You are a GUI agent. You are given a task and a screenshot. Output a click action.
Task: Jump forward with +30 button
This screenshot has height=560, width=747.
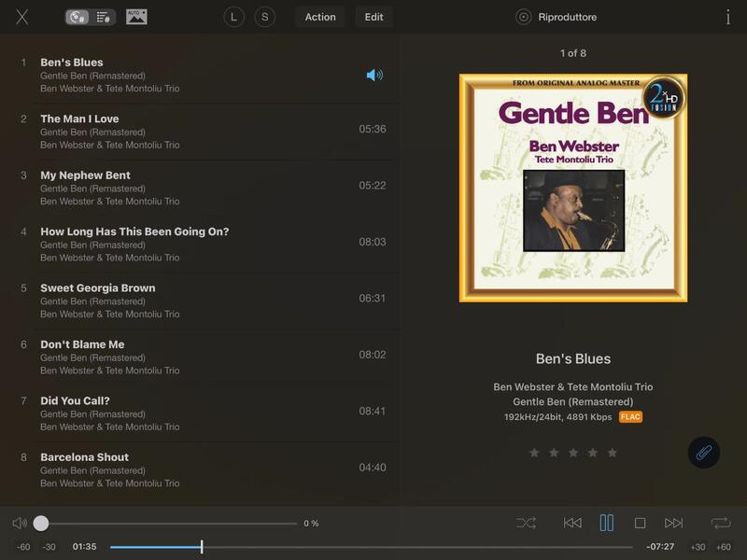pos(698,547)
